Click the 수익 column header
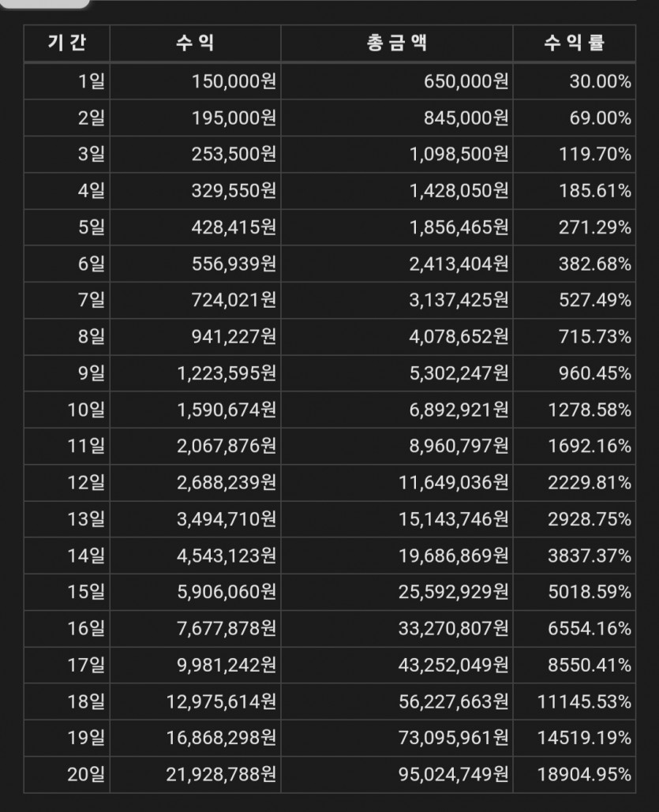This screenshot has height=812, width=659. [195, 43]
